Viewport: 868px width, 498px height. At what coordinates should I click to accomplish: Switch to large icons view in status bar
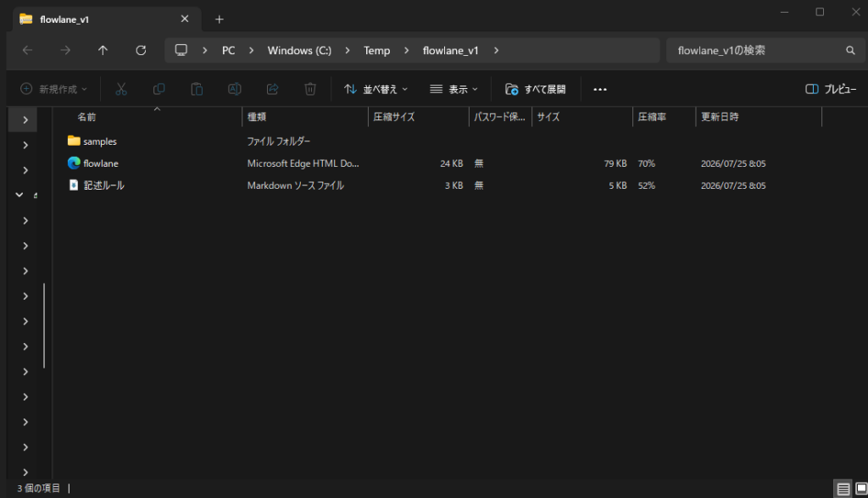pyautogui.click(x=861, y=489)
